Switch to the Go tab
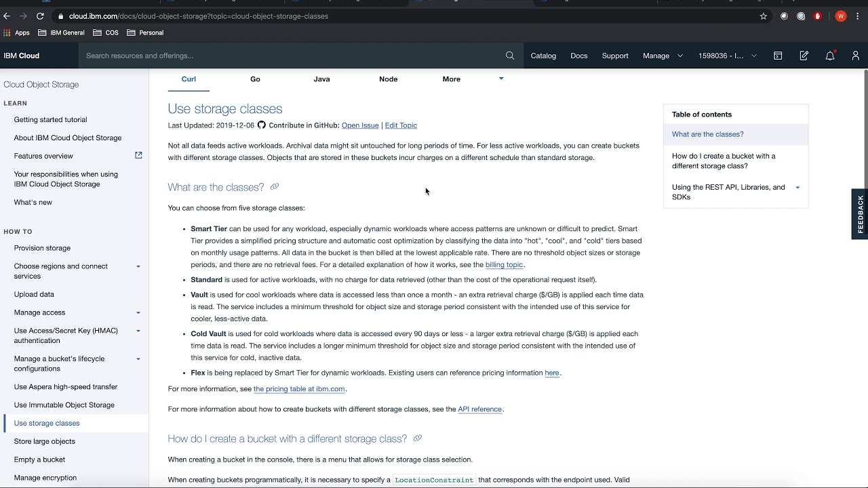This screenshot has height=488, width=868. point(255,79)
